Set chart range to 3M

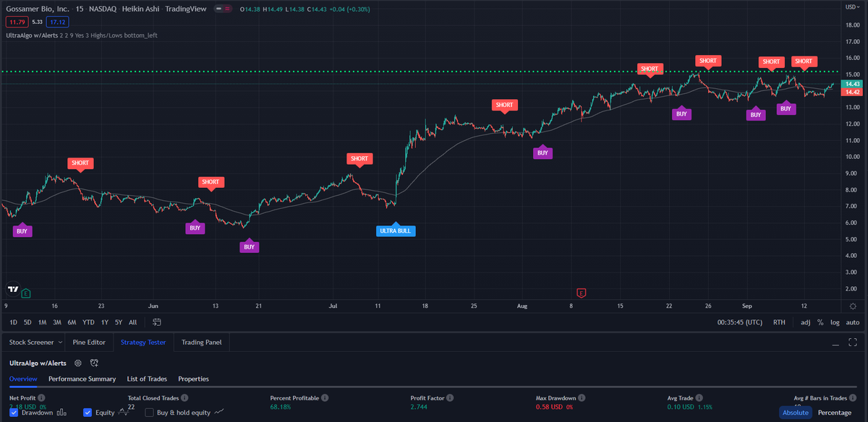pyautogui.click(x=57, y=322)
